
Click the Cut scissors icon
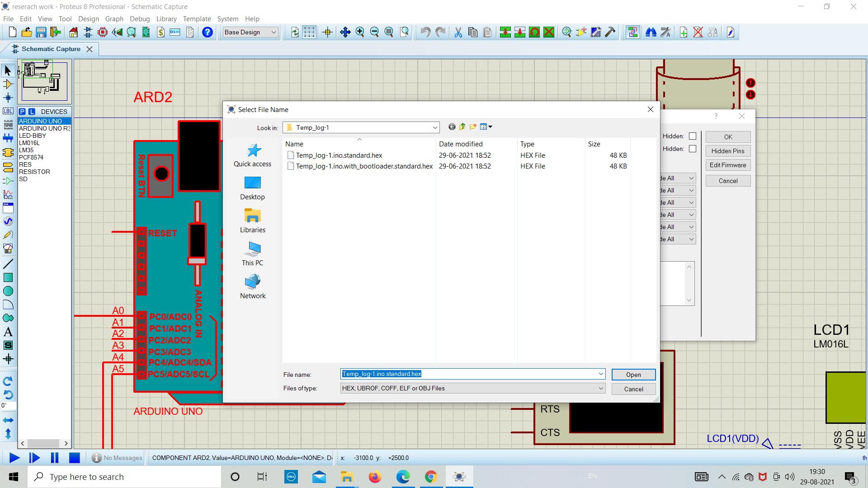tap(458, 32)
